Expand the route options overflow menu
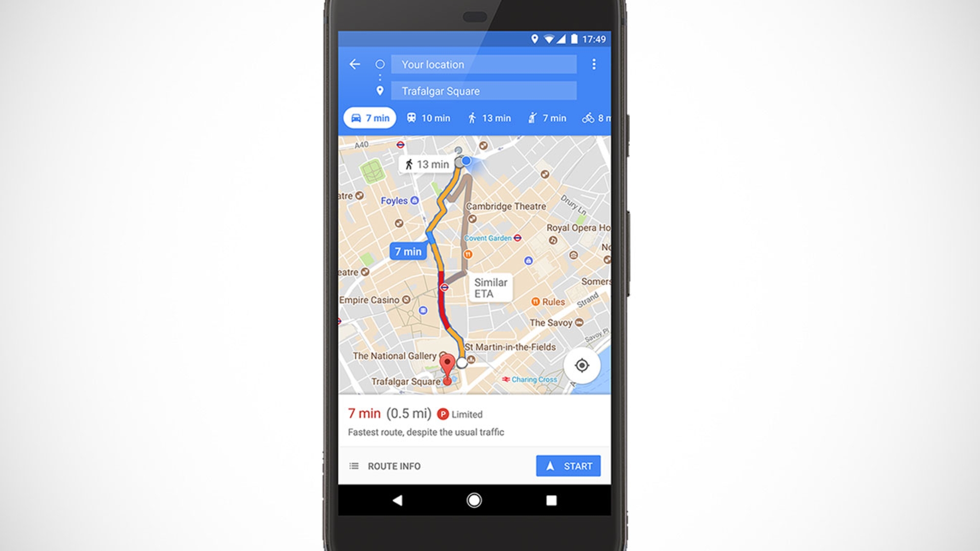 point(593,65)
